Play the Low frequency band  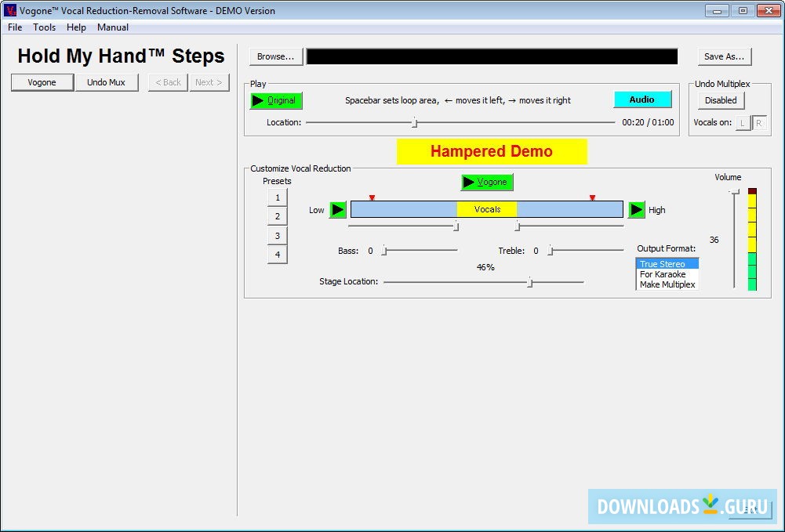[x=338, y=210]
